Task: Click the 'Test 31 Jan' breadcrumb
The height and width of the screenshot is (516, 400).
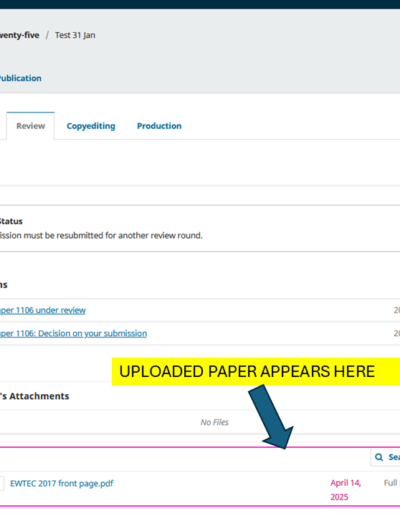Action: 75,35
